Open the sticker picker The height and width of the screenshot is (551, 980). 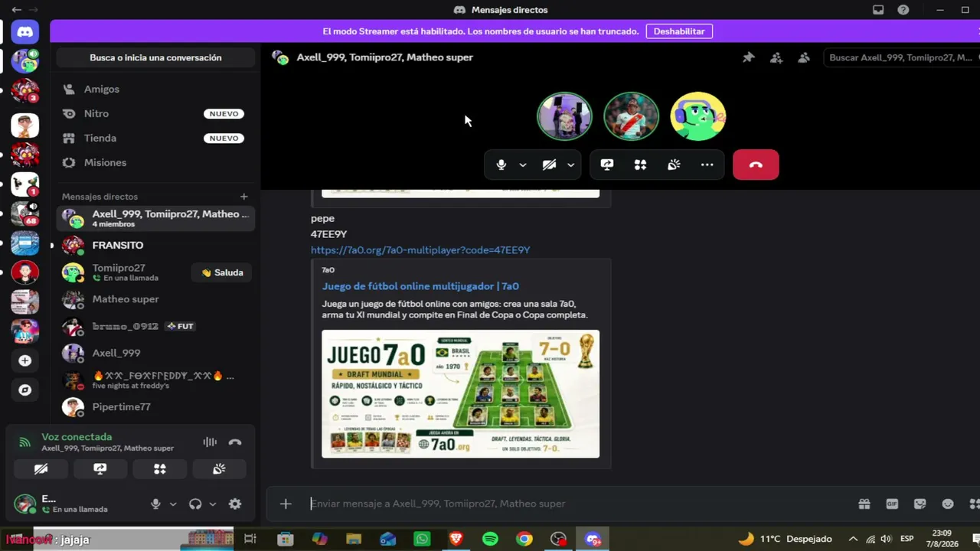click(x=920, y=504)
